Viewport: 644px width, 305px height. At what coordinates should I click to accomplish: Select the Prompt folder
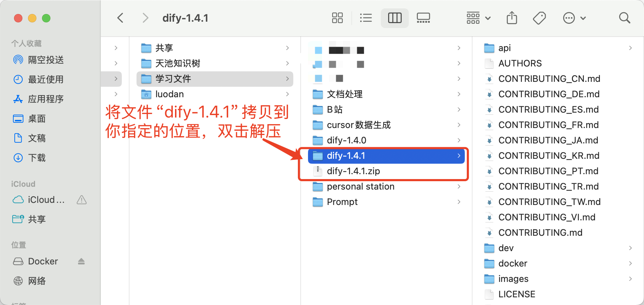click(x=386, y=202)
